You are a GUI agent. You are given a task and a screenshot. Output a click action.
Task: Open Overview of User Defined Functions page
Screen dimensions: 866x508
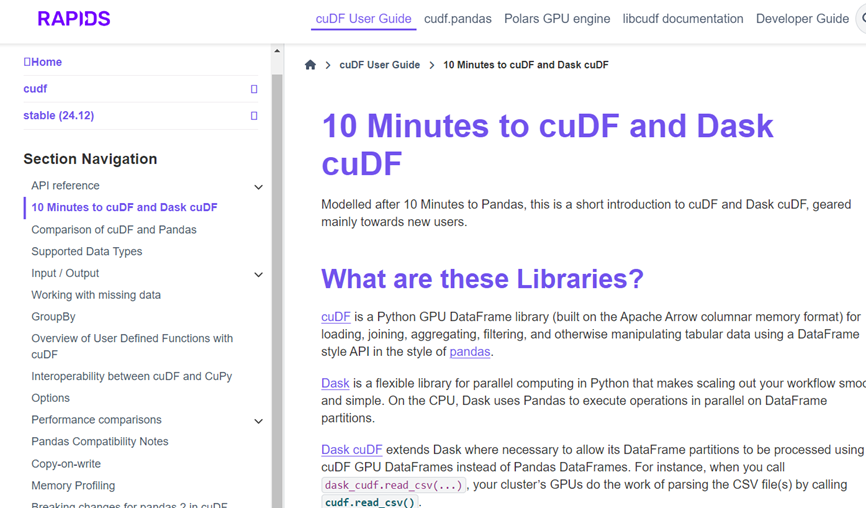pos(132,346)
